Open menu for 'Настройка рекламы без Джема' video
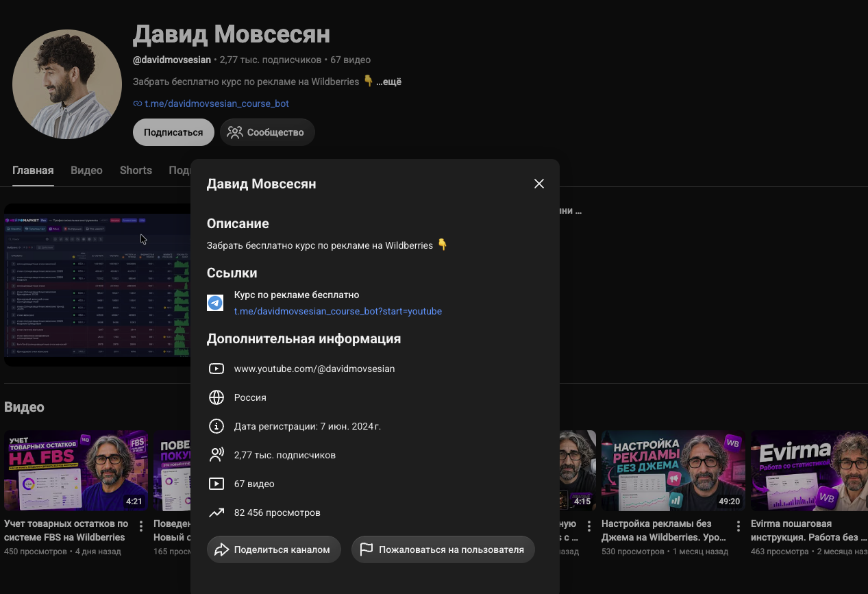Image resolution: width=868 pixels, height=594 pixels. (739, 526)
